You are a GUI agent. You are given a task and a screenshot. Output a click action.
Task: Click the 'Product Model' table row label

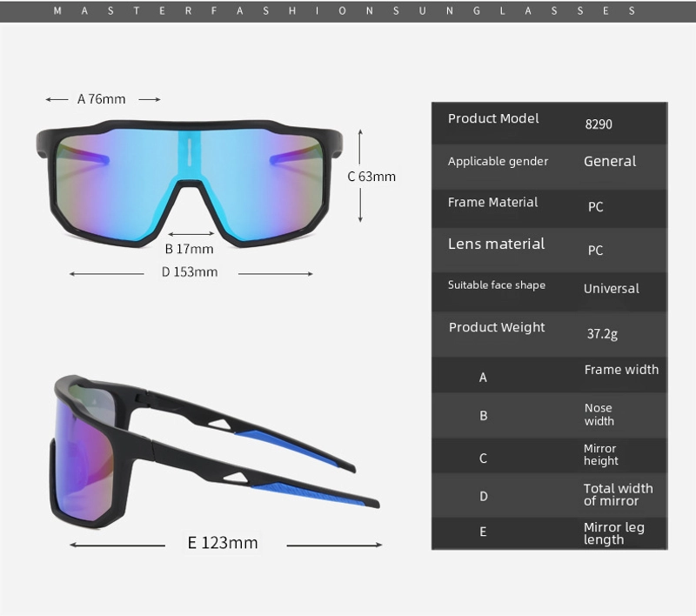493,119
